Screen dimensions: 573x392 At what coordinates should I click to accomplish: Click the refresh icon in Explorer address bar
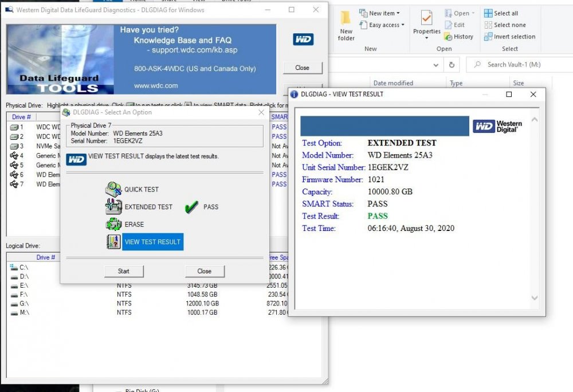pos(452,65)
